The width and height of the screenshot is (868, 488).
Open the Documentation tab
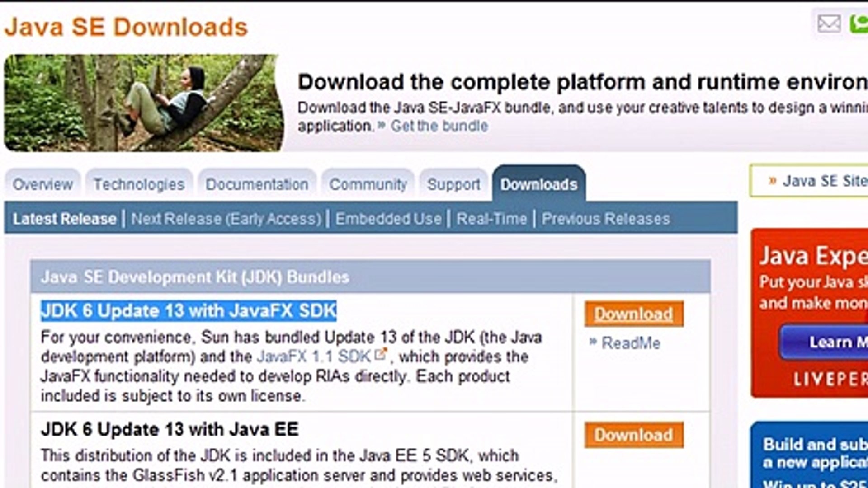pyautogui.click(x=257, y=184)
